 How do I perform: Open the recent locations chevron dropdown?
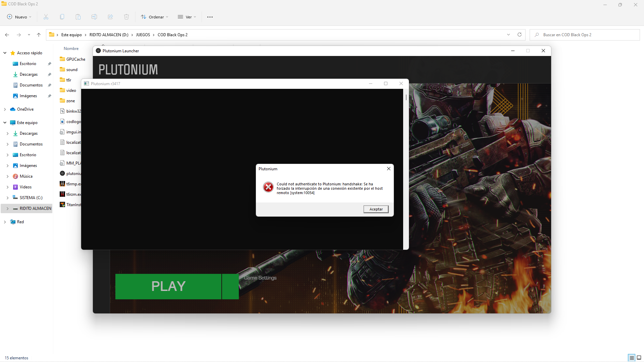point(29,35)
